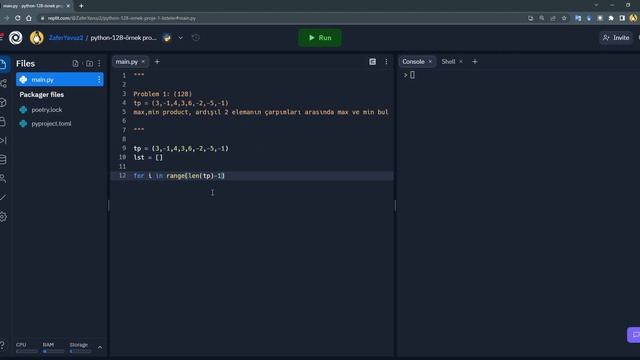
Task: Open new browser tab
Action: point(81,6)
